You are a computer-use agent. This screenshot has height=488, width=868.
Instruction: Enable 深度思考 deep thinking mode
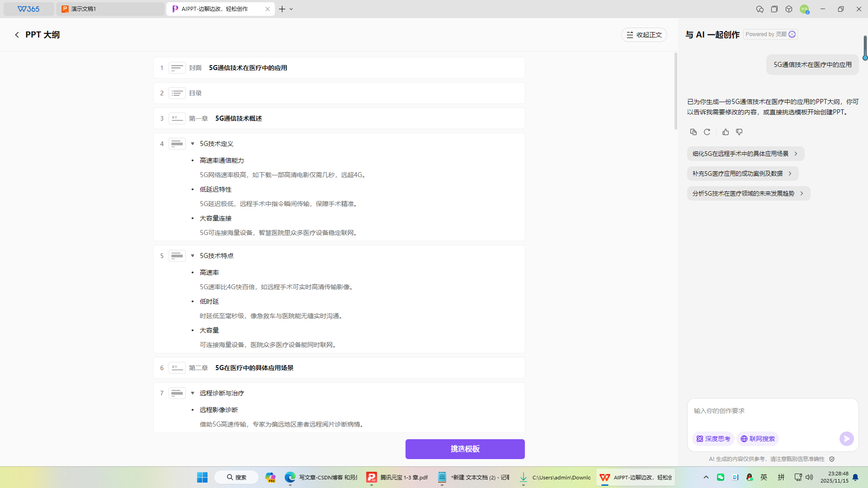712,438
